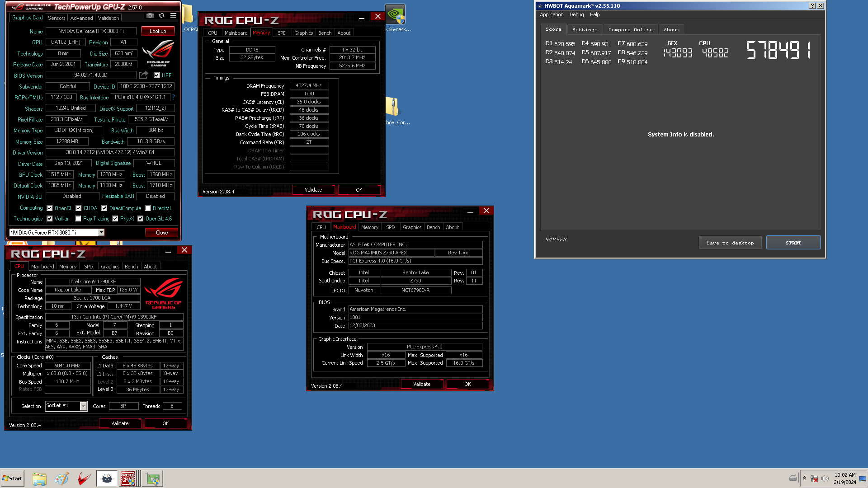Open the GPU-Z hamburger menu icon
This screenshot has height=488, width=868.
(173, 15)
